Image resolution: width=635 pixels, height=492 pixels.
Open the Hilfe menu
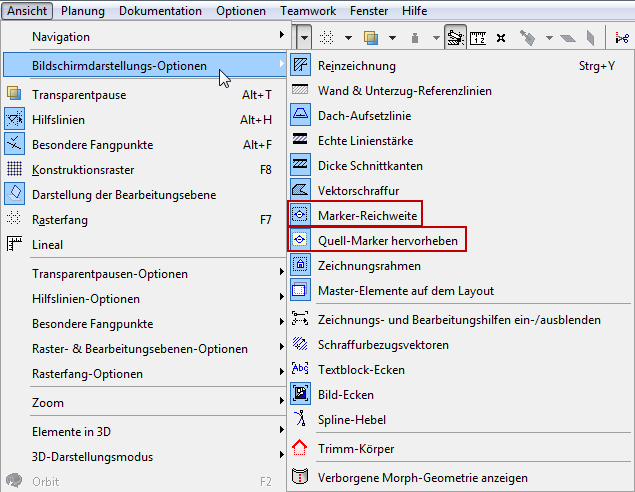414,11
